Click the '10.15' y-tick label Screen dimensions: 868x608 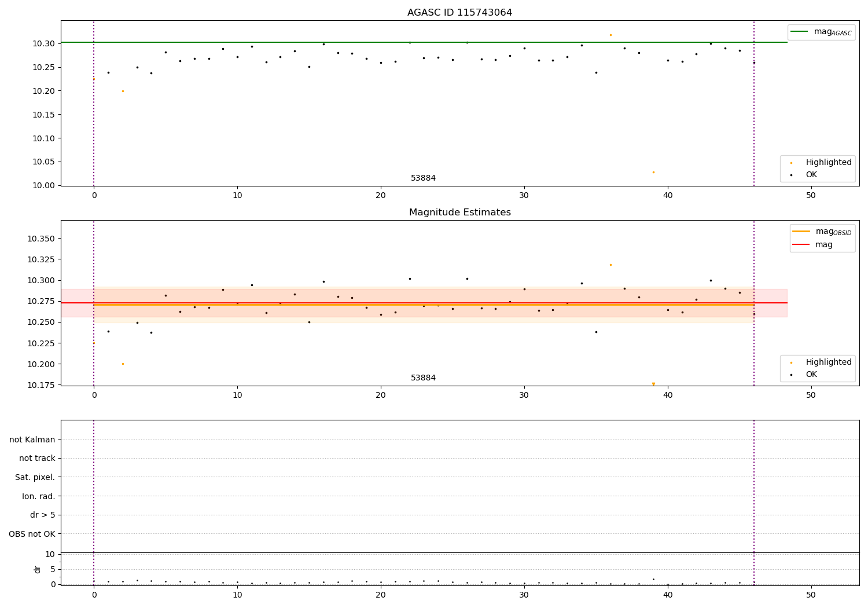click(x=43, y=115)
